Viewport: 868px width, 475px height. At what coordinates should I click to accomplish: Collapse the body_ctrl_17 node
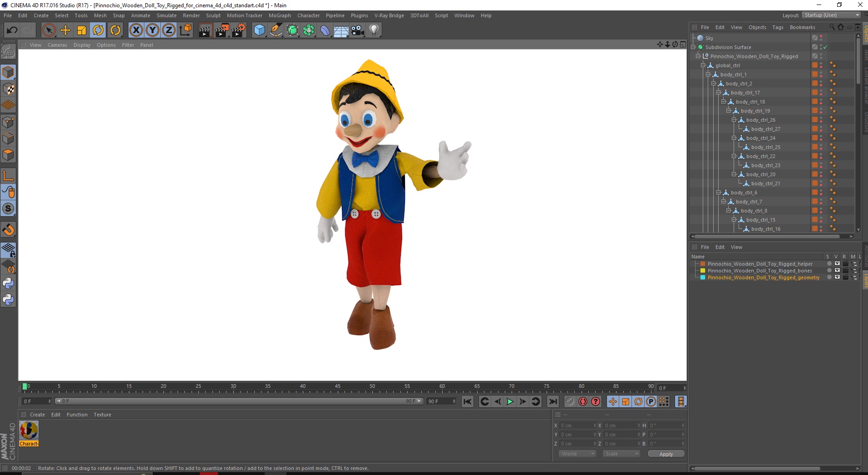click(719, 93)
